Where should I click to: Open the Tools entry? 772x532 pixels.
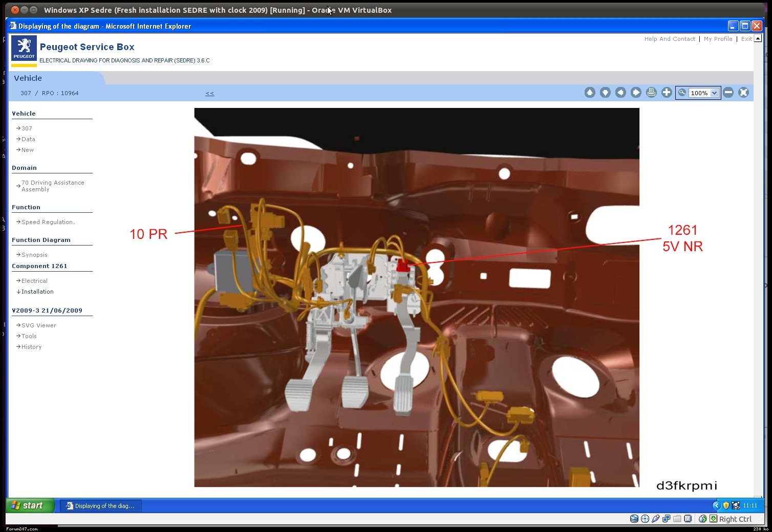tap(29, 336)
